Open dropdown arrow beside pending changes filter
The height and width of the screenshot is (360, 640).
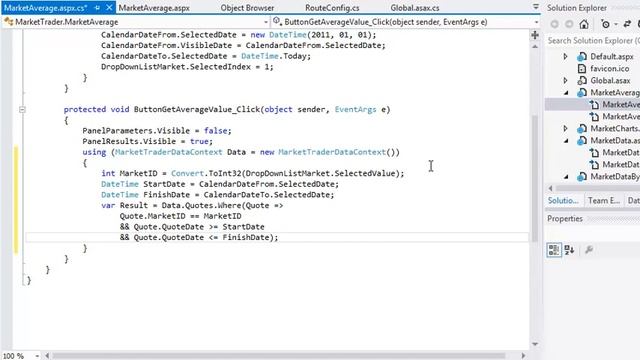pyautogui.click(x=616, y=24)
